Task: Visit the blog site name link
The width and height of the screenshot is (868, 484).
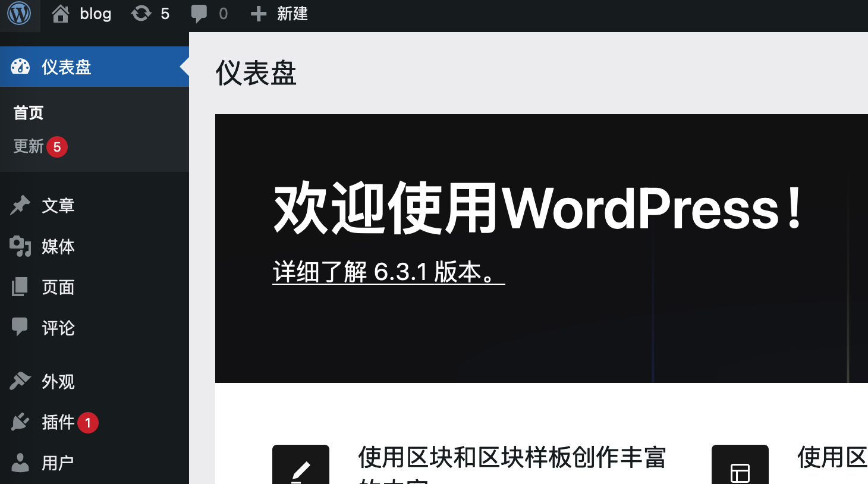Action: [96, 14]
